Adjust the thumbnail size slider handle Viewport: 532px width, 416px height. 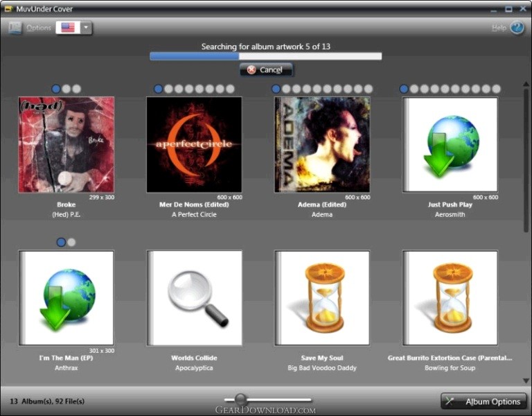coord(240,399)
